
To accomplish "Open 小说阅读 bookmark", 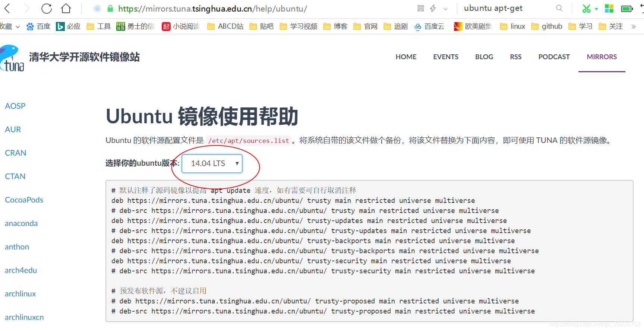I will coord(181,26).
